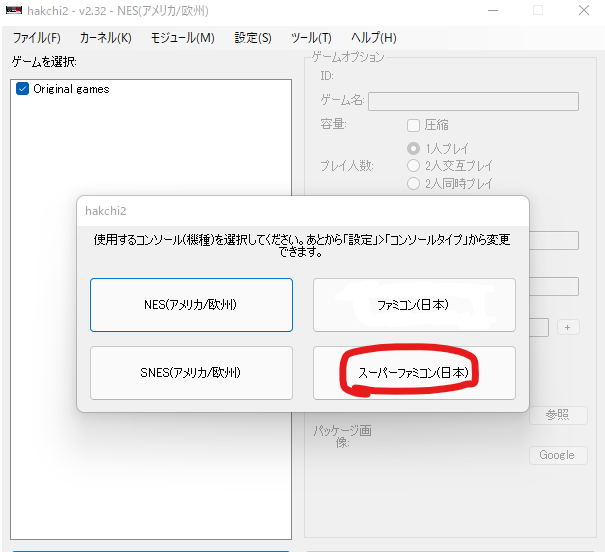The height and width of the screenshot is (552, 605).
Task: Select the 1人プレイ radio button
Action: pyautogui.click(x=413, y=149)
